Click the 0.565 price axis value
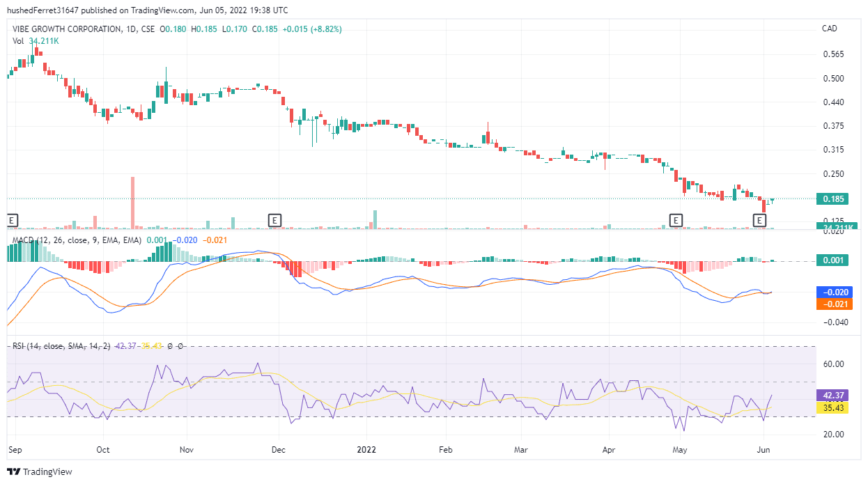Screen dimensions: 868x484 coord(833,54)
